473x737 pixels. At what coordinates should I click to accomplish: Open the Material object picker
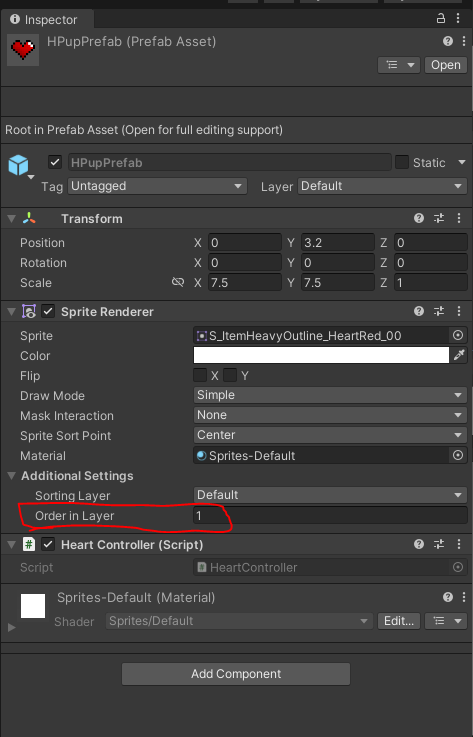click(458, 455)
